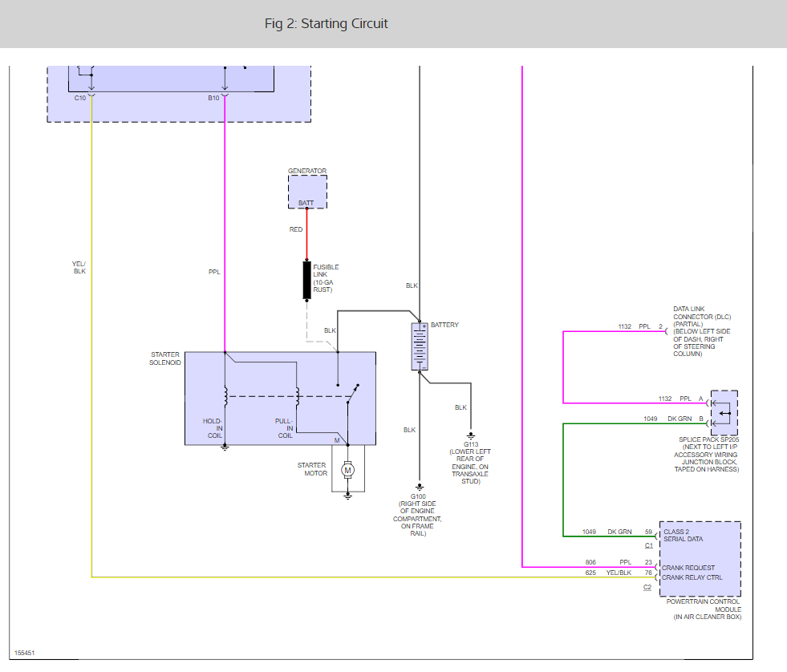Image resolution: width=787 pixels, height=672 pixels.
Task: Click the C10 connector label
Action: [x=80, y=98]
